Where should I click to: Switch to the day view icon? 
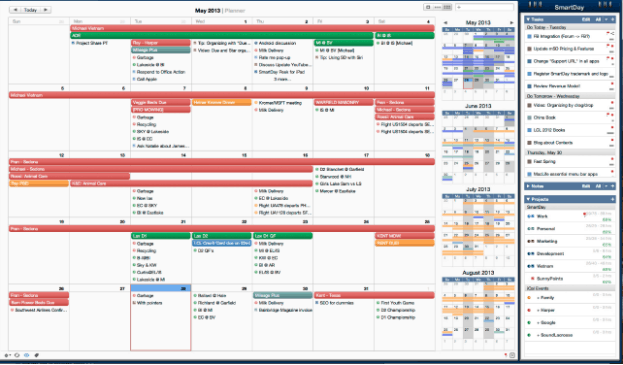pos(428,7)
